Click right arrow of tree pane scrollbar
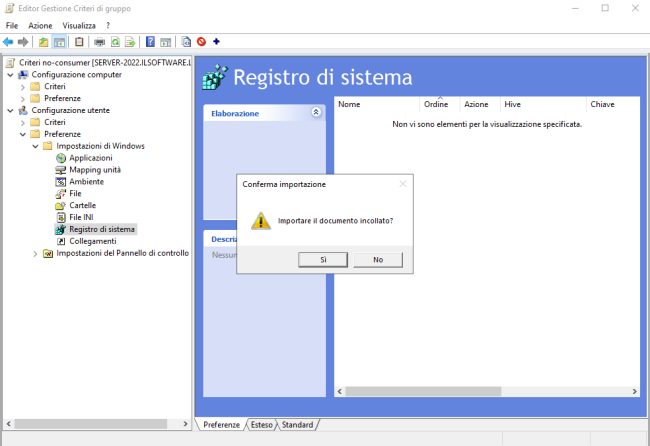Screen dimensions: 650x446 [x=185, y=424]
